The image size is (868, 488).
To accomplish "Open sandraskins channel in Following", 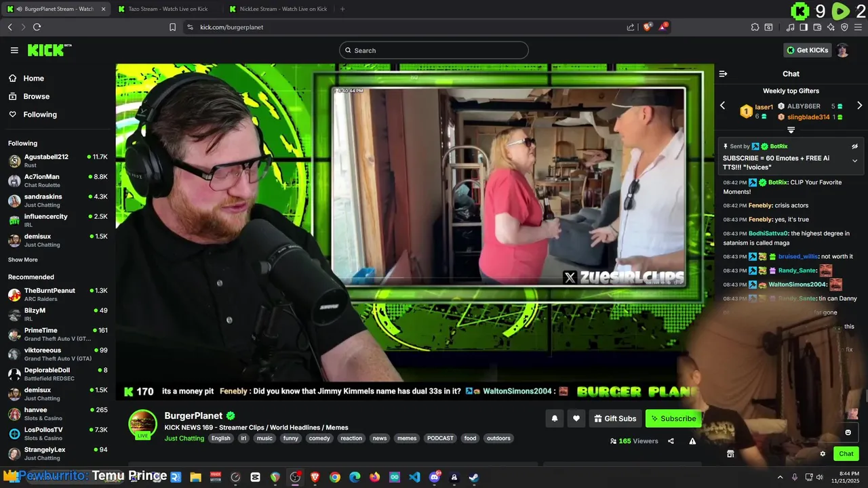I will [x=58, y=201].
